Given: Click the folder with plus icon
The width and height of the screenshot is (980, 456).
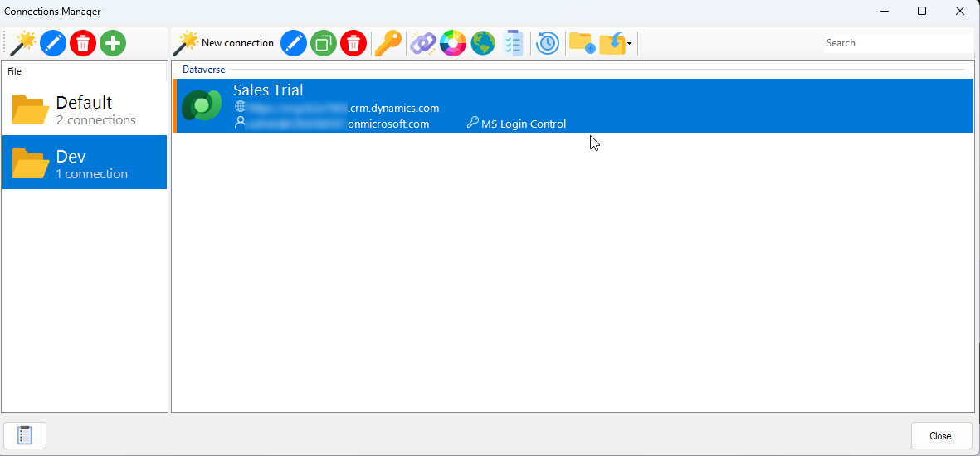Looking at the screenshot, I should point(582,43).
